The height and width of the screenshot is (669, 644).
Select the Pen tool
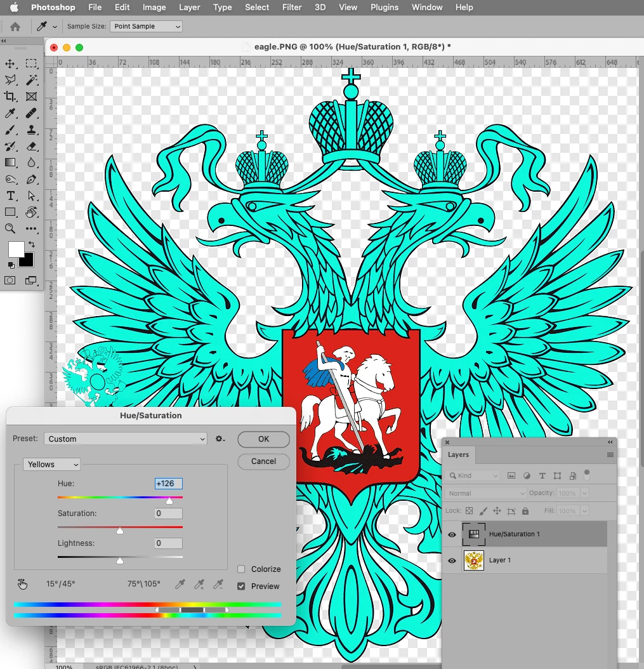tap(31, 179)
